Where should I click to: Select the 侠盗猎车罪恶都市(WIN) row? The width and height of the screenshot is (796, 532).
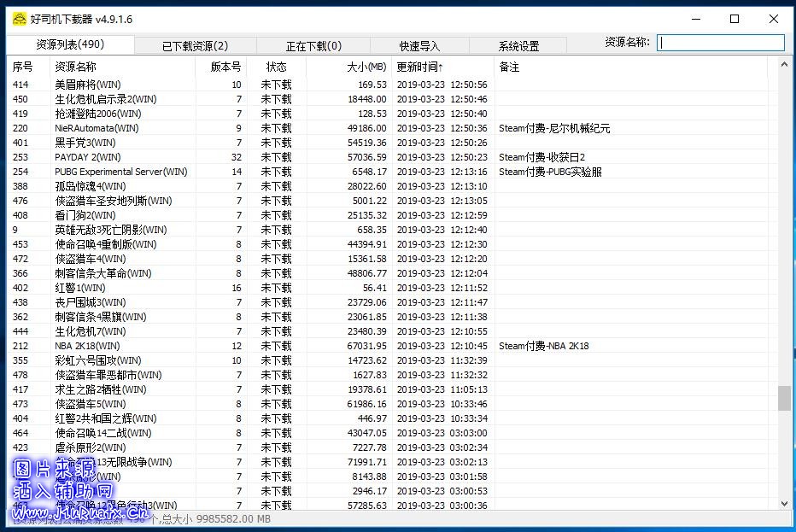(x=387, y=375)
